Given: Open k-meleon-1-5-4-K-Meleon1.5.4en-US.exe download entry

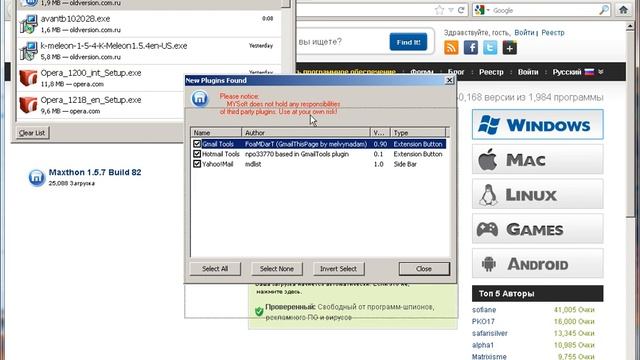Looking at the screenshot, I should 149,51.
